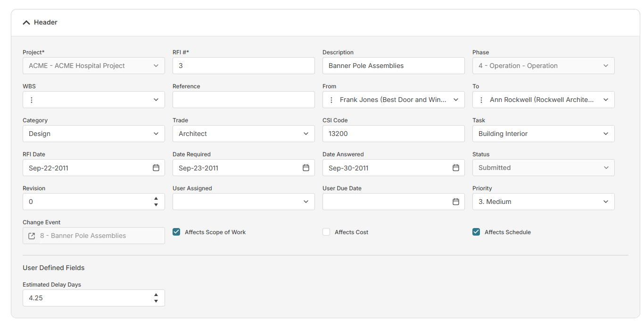644x322 pixels.
Task: Open the Date Required calendar icon
Action: click(306, 168)
